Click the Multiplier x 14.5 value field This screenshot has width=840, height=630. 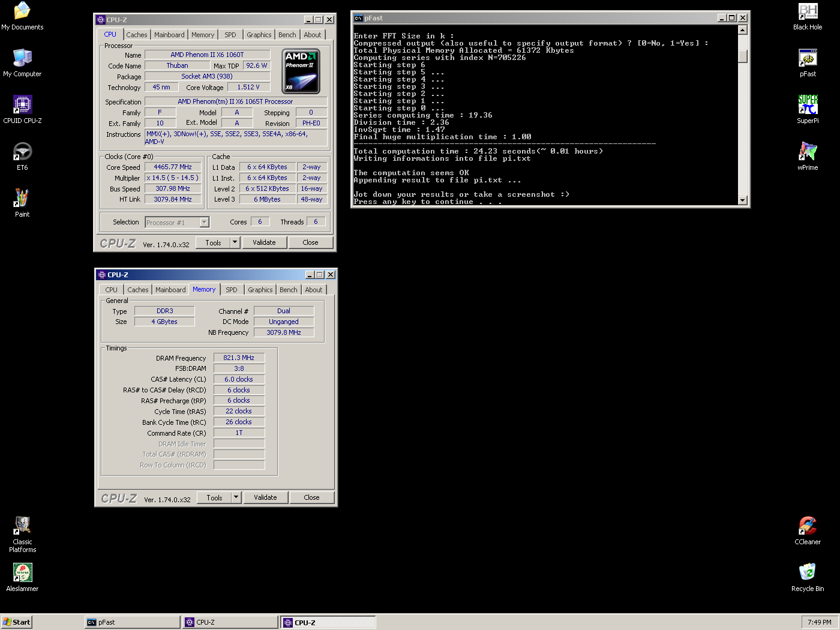[x=173, y=178]
